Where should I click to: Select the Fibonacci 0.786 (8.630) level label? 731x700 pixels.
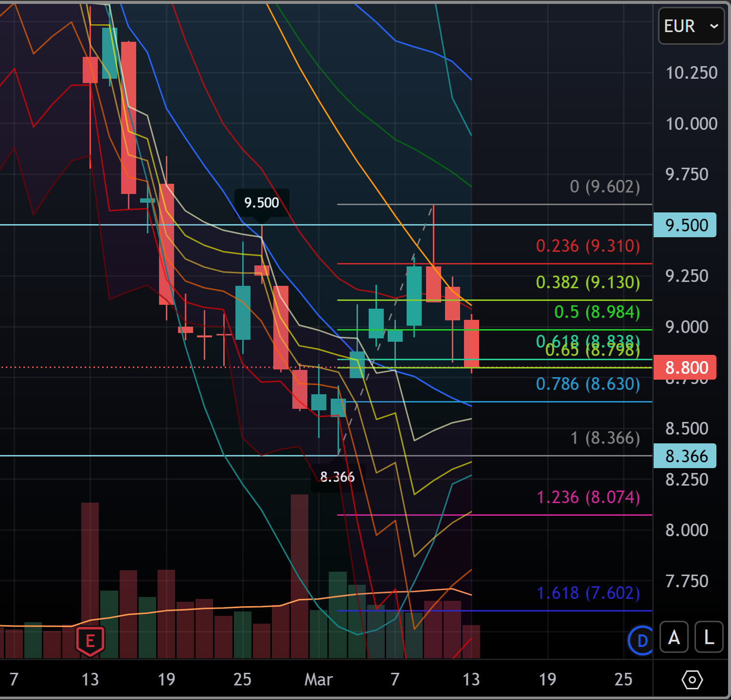[x=588, y=384]
